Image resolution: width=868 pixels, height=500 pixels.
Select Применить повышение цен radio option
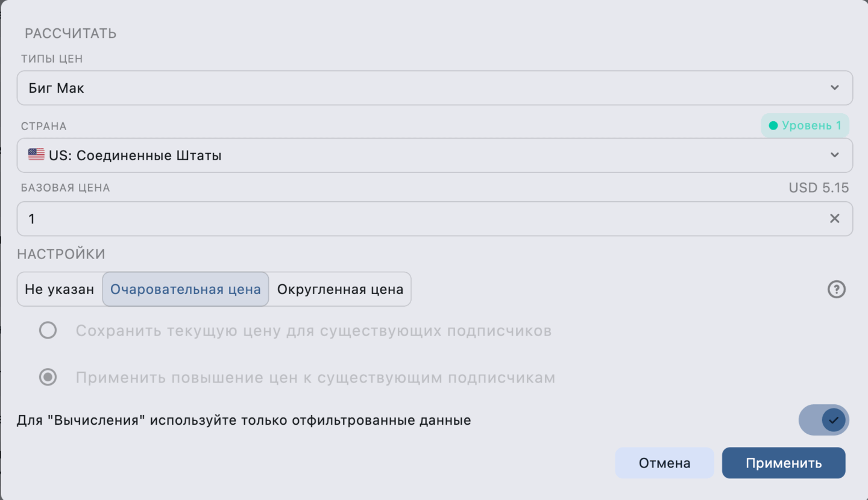point(48,377)
